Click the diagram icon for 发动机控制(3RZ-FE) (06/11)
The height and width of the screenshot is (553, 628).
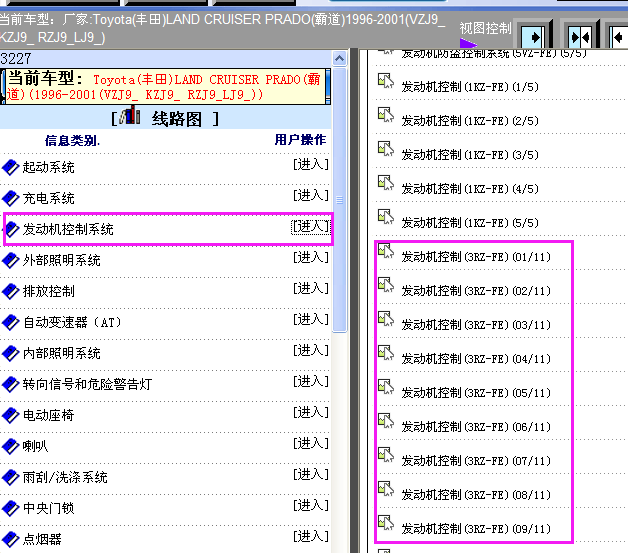pos(386,421)
